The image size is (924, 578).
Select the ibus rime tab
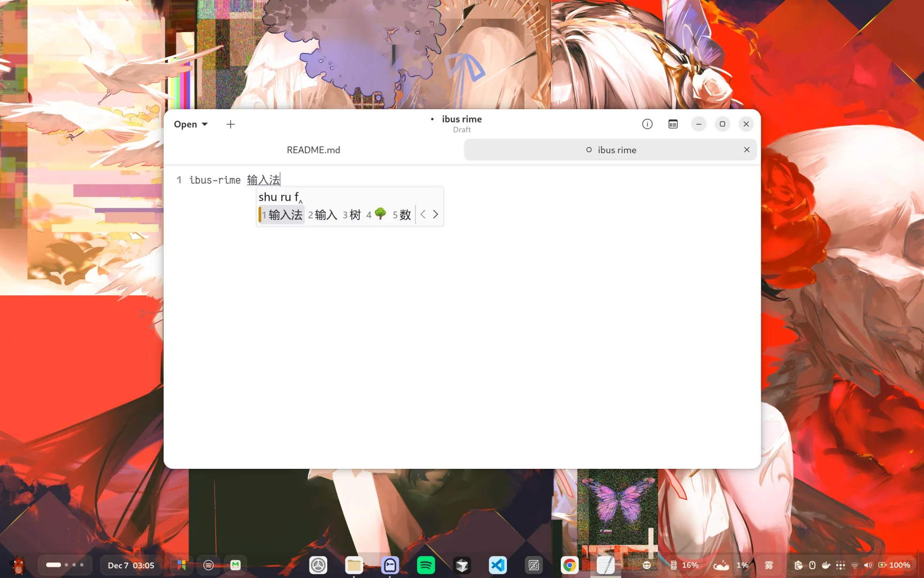(611, 150)
